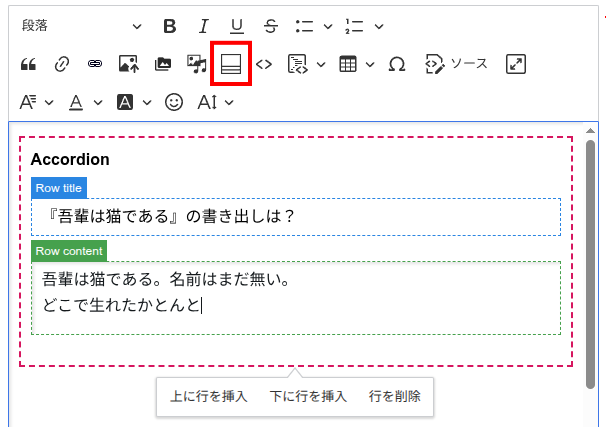Click 下に行を挿入 to insert row below
This screenshot has width=606, height=427.
[308, 396]
